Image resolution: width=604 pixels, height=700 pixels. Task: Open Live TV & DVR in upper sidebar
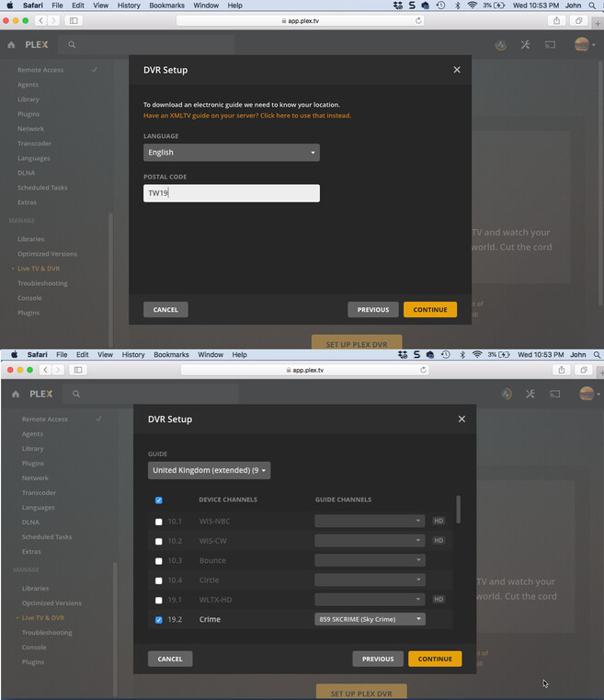39,269
